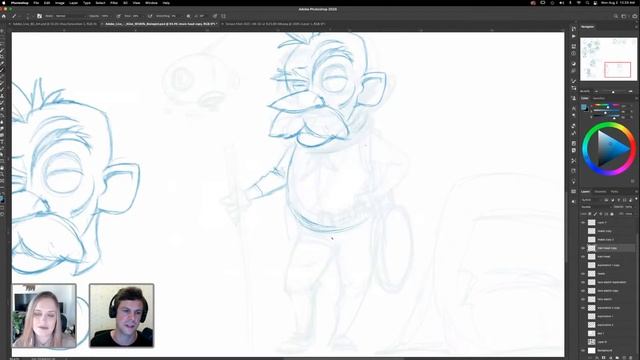Toggle lock all padlock icon
The height and width of the screenshot is (360, 640).
612,214
